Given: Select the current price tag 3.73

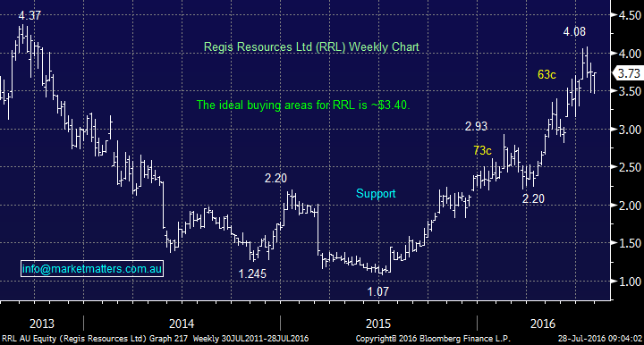Looking at the screenshot, I should [x=629, y=73].
